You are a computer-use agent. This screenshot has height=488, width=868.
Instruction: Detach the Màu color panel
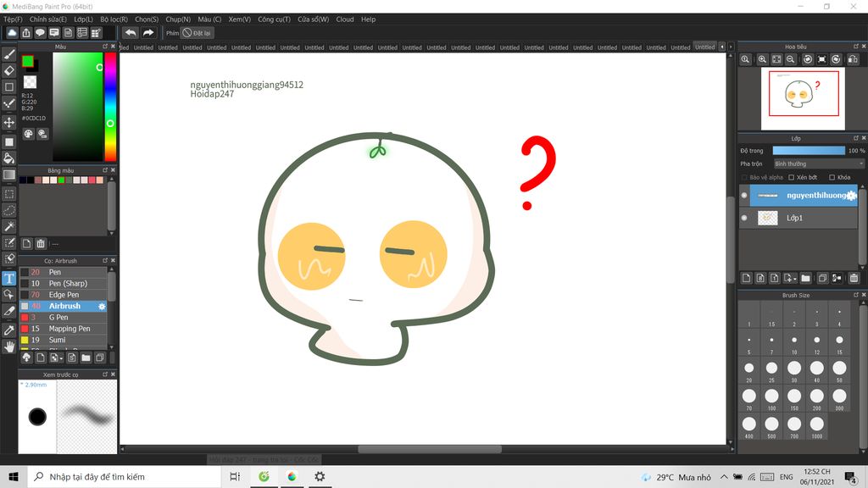point(105,47)
